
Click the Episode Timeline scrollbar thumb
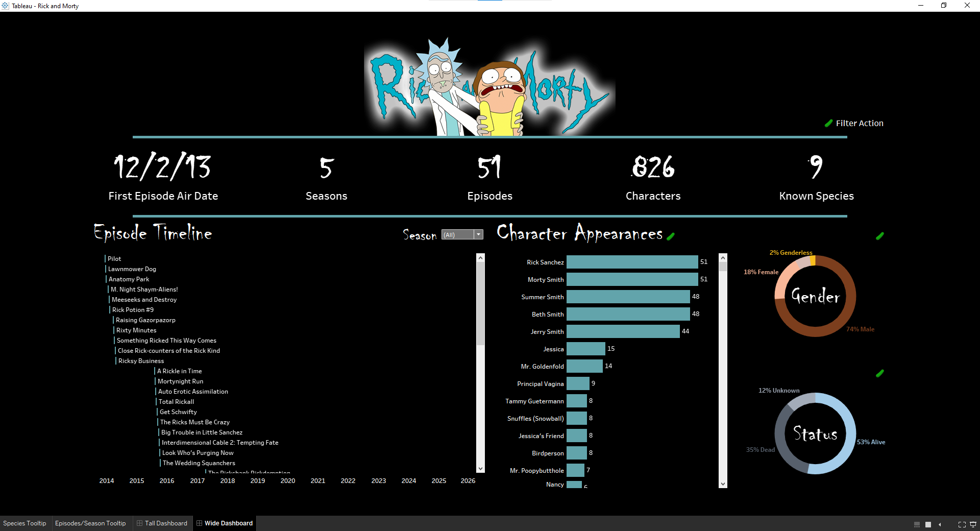click(480, 303)
